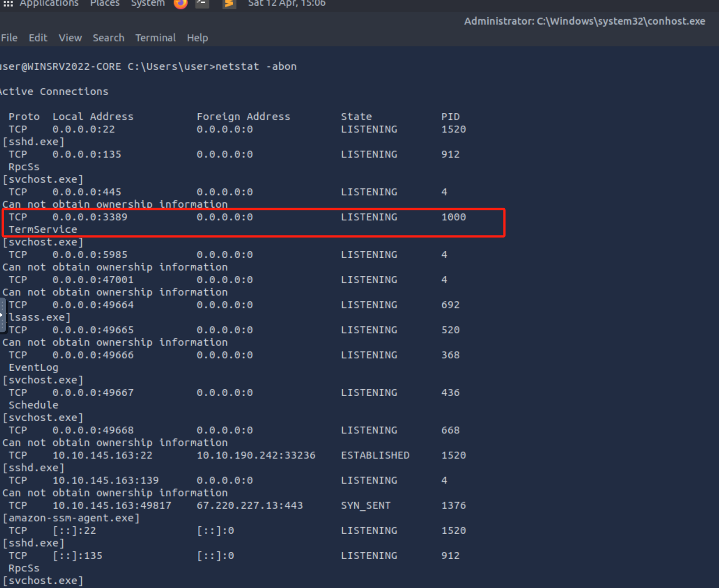Click the '[lsass.exe]' process name
The height and width of the screenshot is (588, 719).
[38, 317]
